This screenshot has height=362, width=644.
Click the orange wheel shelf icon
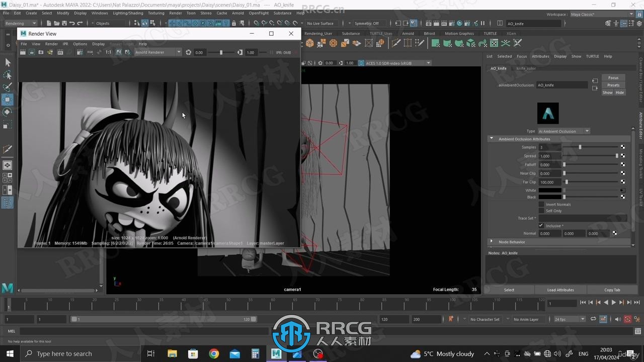(333, 43)
